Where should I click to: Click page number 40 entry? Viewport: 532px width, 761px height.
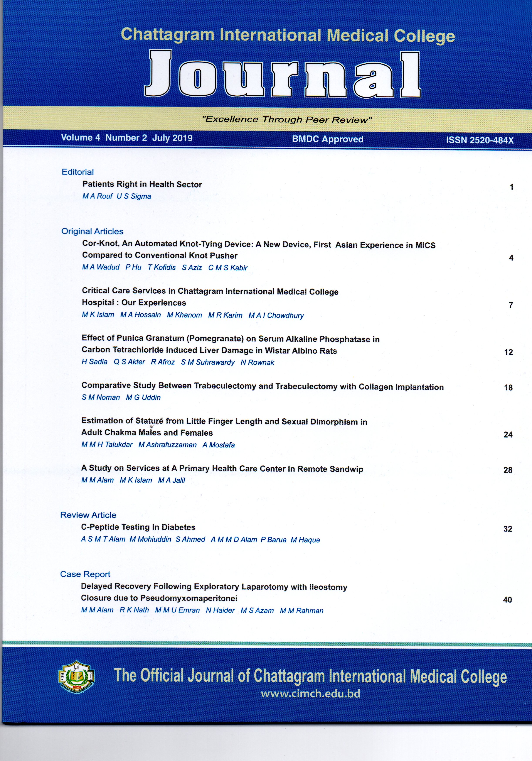(x=507, y=600)
